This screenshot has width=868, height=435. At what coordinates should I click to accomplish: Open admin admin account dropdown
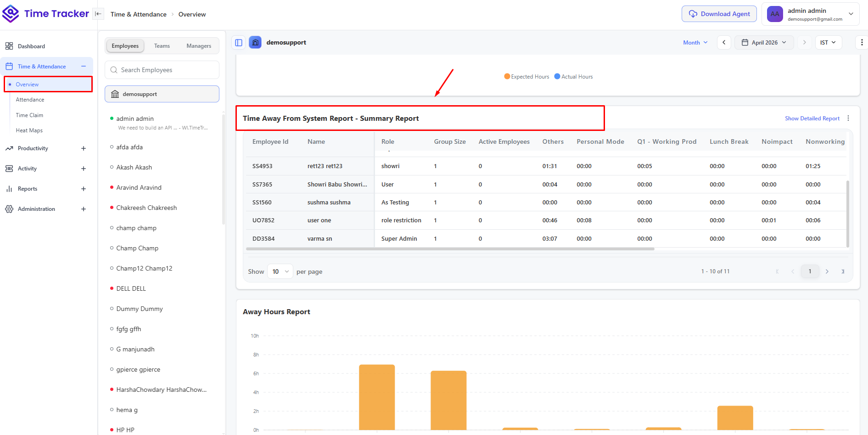coord(811,14)
